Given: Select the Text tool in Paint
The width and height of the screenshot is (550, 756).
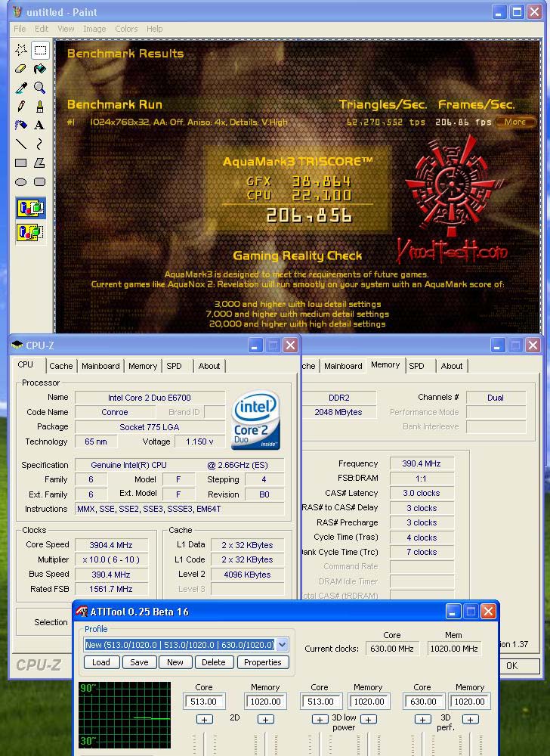Looking at the screenshot, I should point(40,125).
